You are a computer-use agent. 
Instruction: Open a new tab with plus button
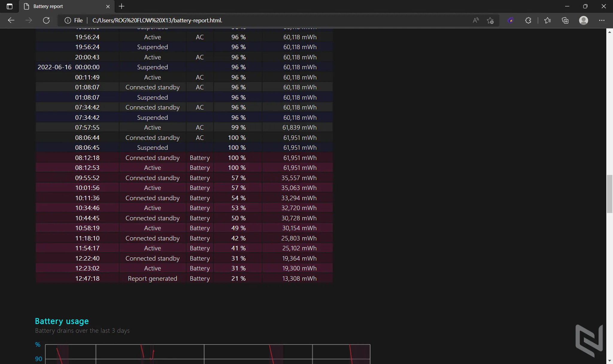point(122,6)
